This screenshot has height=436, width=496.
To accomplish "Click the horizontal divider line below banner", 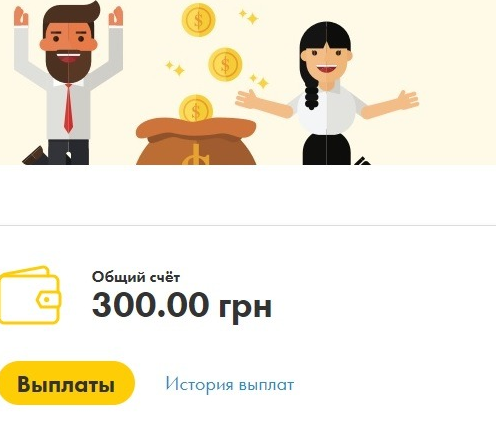I will 248,225.
